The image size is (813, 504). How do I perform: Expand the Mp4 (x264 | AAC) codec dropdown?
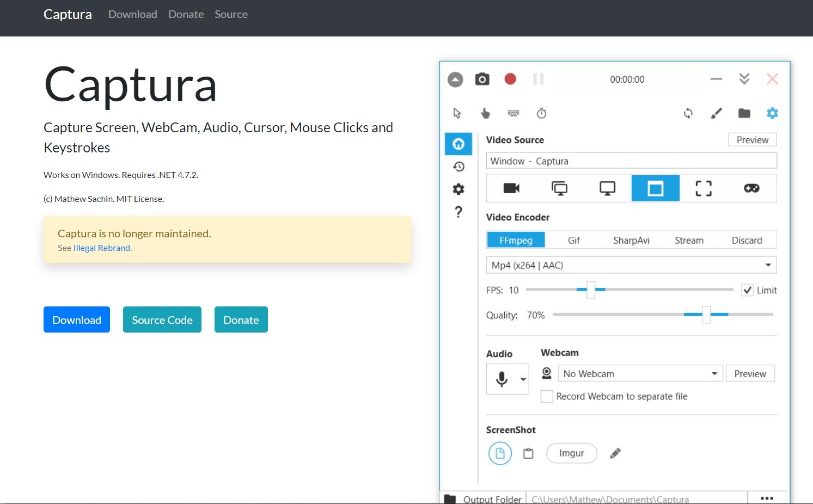click(768, 265)
